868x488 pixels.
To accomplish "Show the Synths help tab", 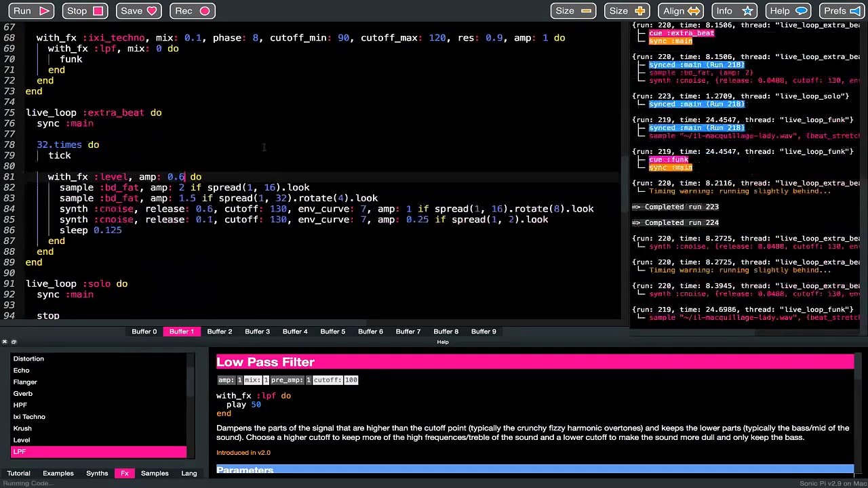I will coord(97,473).
